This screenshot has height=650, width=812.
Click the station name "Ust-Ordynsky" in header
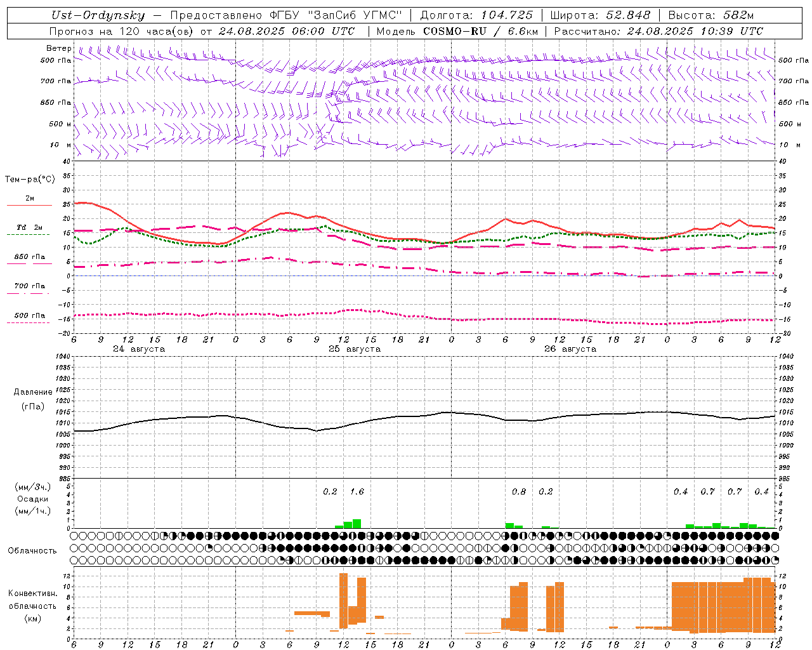pyautogui.click(x=98, y=16)
